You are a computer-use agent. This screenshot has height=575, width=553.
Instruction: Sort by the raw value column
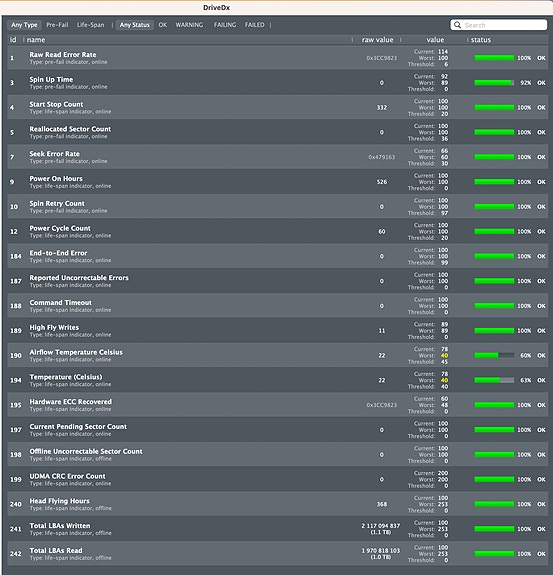pyautogui.click(x=377, y=40)
